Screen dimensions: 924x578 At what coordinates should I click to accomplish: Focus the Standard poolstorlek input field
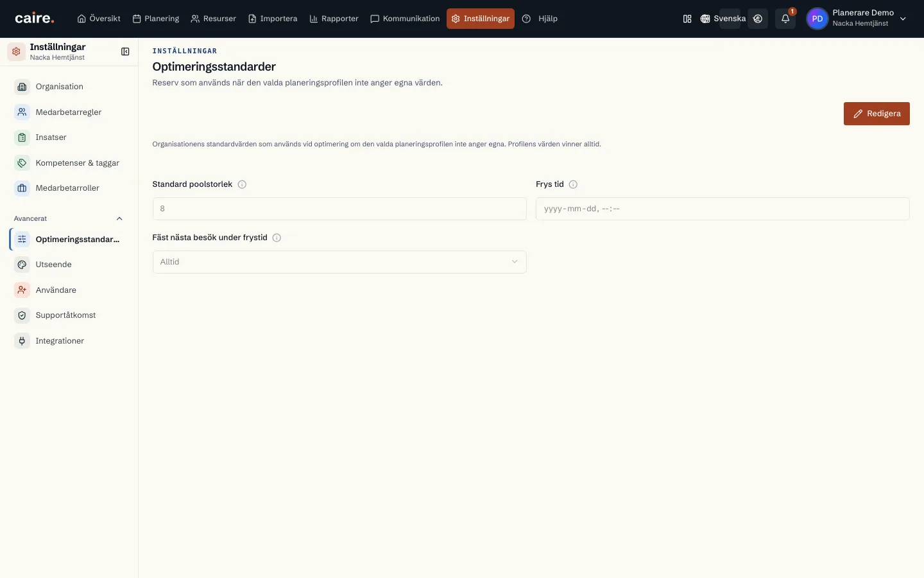click(339, 209)
